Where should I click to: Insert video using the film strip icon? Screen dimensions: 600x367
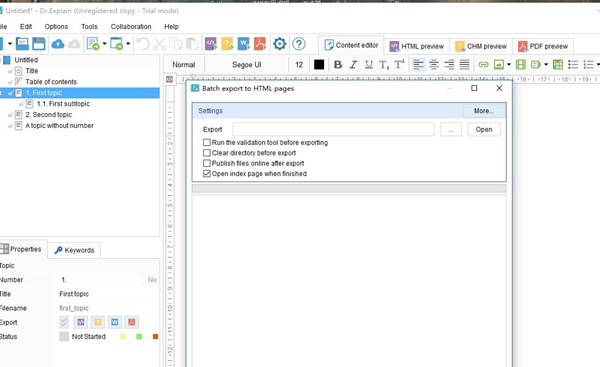pyautogui.click(x=521, y=65)
